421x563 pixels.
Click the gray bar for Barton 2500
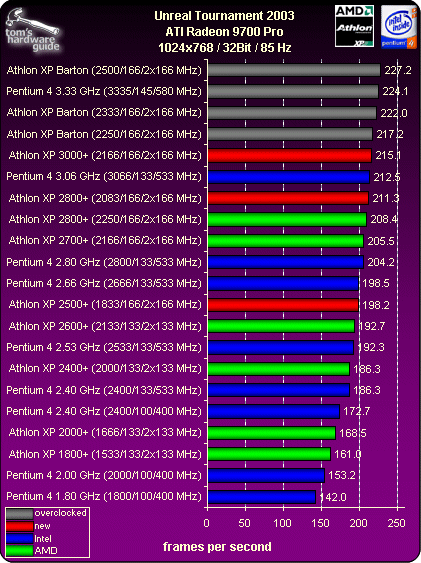(x=294, y=70)
